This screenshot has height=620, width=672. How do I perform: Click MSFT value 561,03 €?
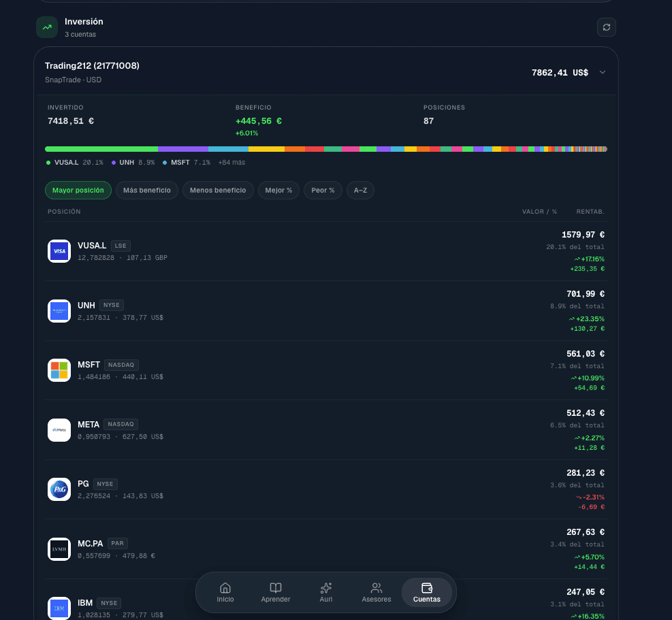point(586,354)
